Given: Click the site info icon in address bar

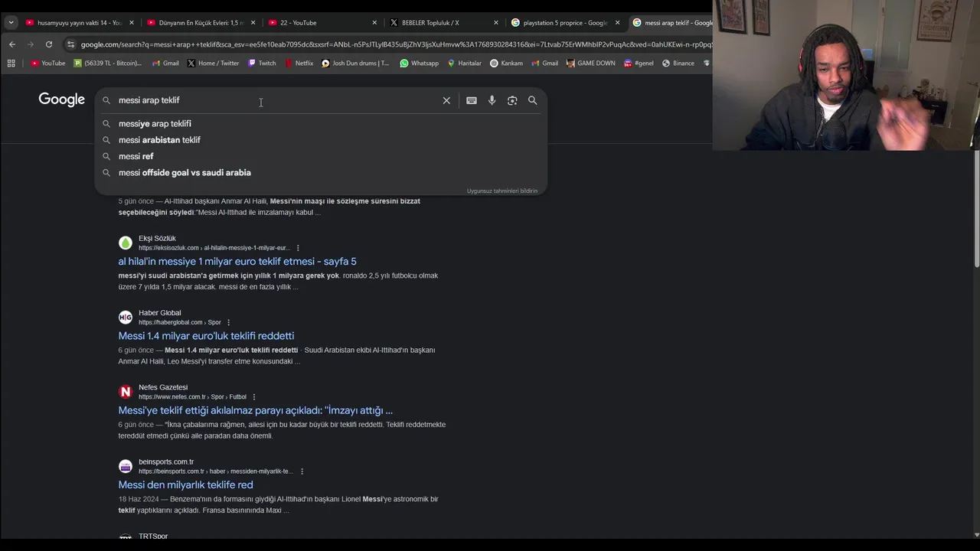Looking at the screenshot, I should (x=71, y=44).
